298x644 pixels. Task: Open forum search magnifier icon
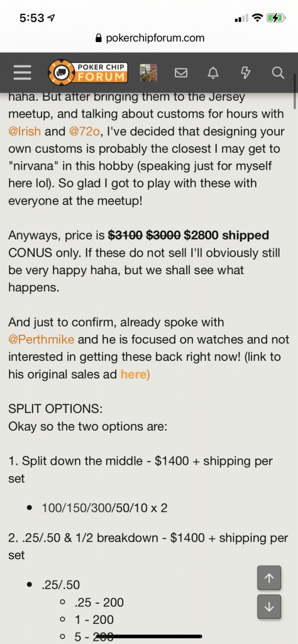click(x=278, y=73)
